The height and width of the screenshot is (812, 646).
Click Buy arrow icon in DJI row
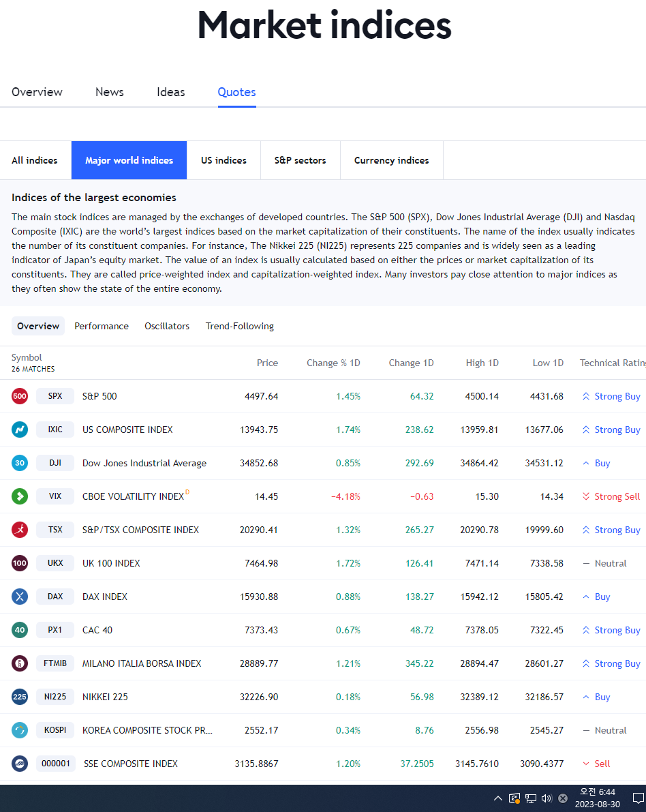pos(586,463)
